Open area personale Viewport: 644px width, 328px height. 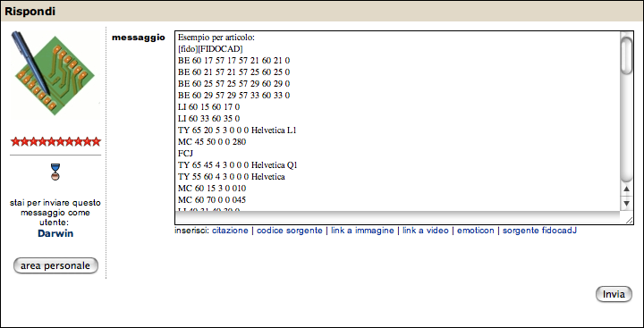click(55, 265)
